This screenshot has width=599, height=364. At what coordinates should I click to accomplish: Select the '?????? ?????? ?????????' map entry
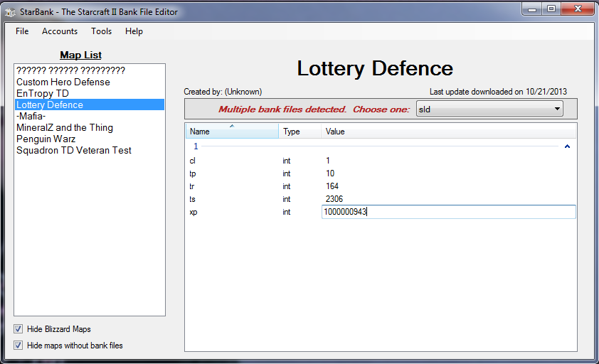[90, 70]
